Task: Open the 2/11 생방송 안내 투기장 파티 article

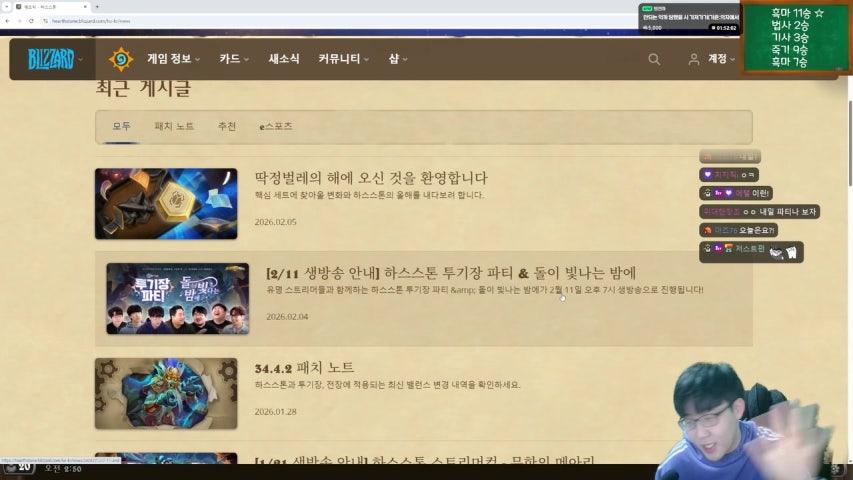Action: (451, 273)
